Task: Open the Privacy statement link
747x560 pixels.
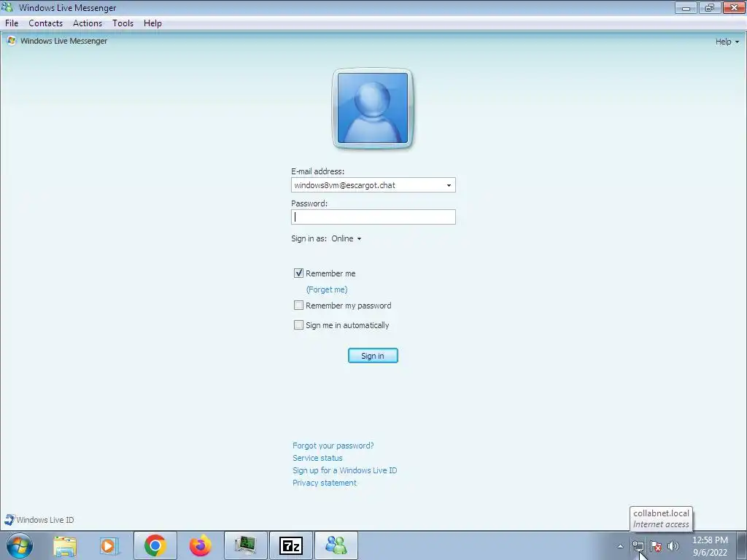Action: [325, 483]
